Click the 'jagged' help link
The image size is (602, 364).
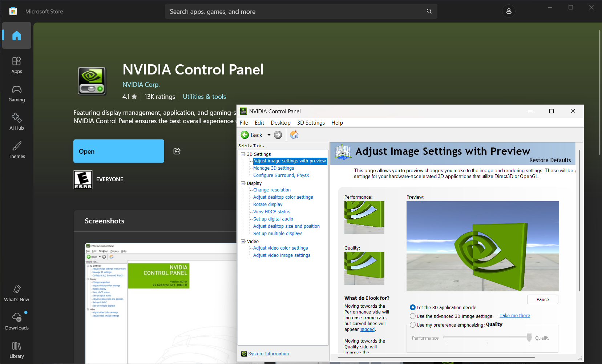[x=367, y=329]
